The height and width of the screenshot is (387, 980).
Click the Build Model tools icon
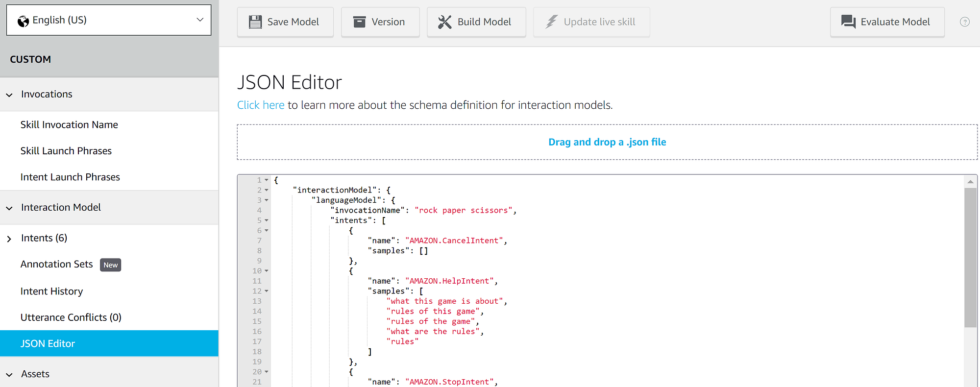pyautogui.click(x=445, y=22)
